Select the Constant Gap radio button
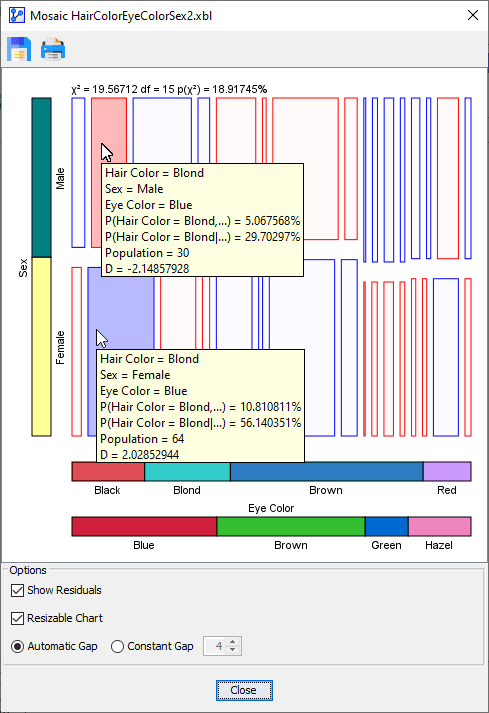489x713 pixels. (x=117, y=646)
